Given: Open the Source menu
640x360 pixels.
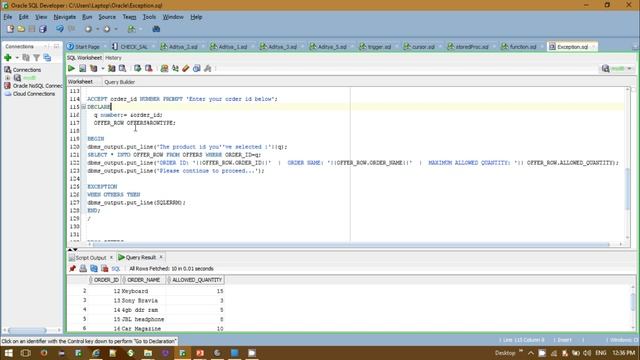Looking at the screenshot, I should point(107,17).
